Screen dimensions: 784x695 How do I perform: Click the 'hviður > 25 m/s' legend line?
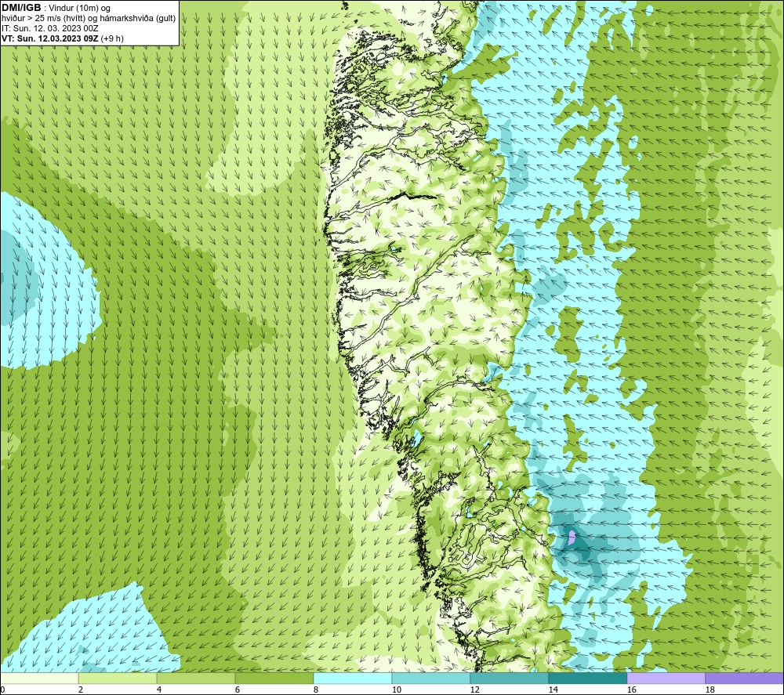point(89,19)
